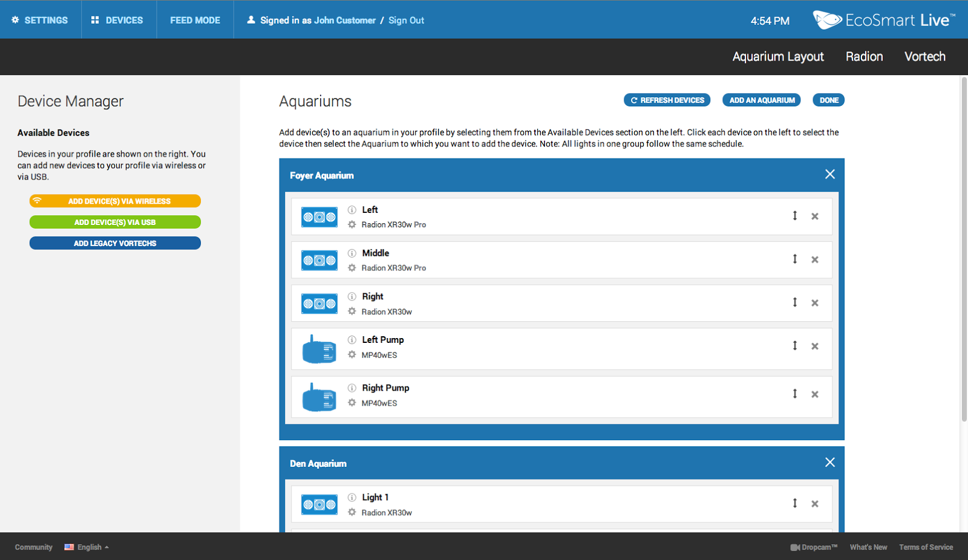Open info icon for Left Pump
This screenshot has width=968, height=560.
[352, 340]
